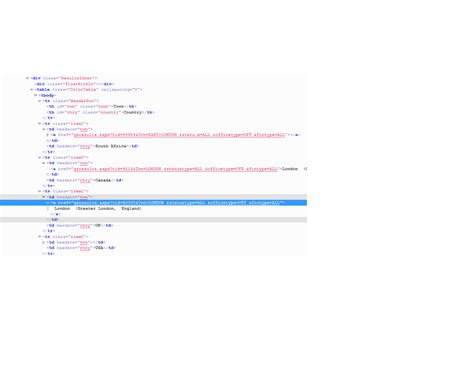Expand the collapsed td above USA
This screenshot has width=474, height=376.
(x=44, y=242)
